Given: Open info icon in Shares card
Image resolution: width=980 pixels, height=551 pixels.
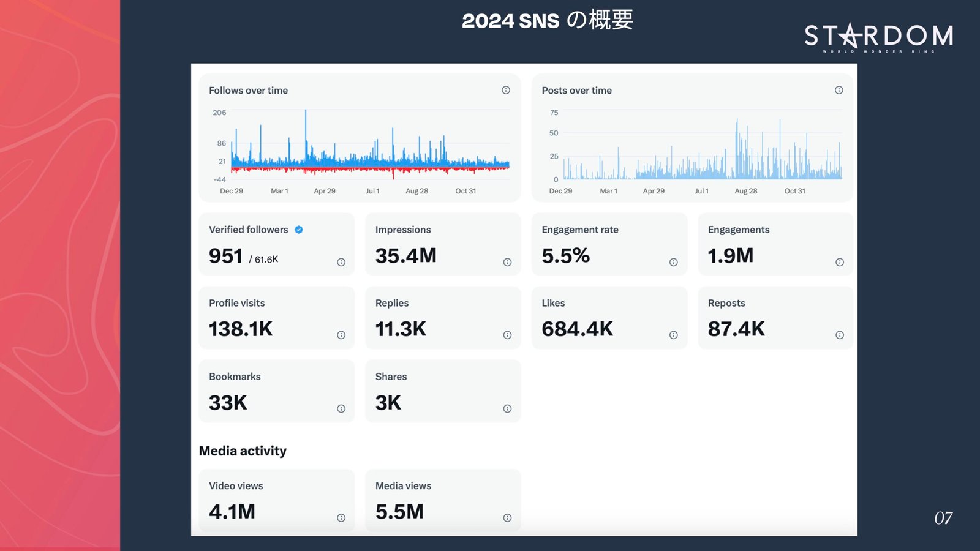Looking at the screenshot, I should pos(507,408).
